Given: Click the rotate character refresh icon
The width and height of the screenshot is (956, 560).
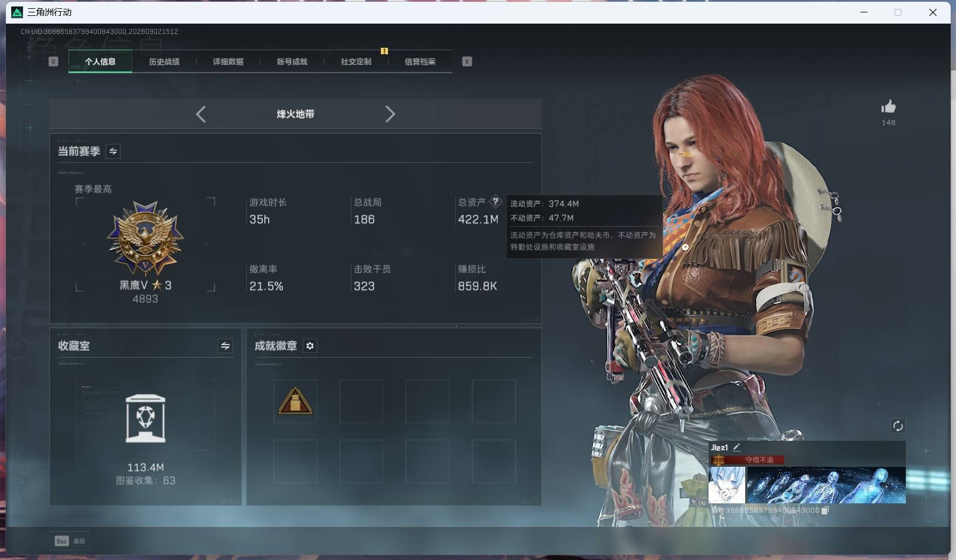Looking at the screenshot, I should (x=898, y=426).
